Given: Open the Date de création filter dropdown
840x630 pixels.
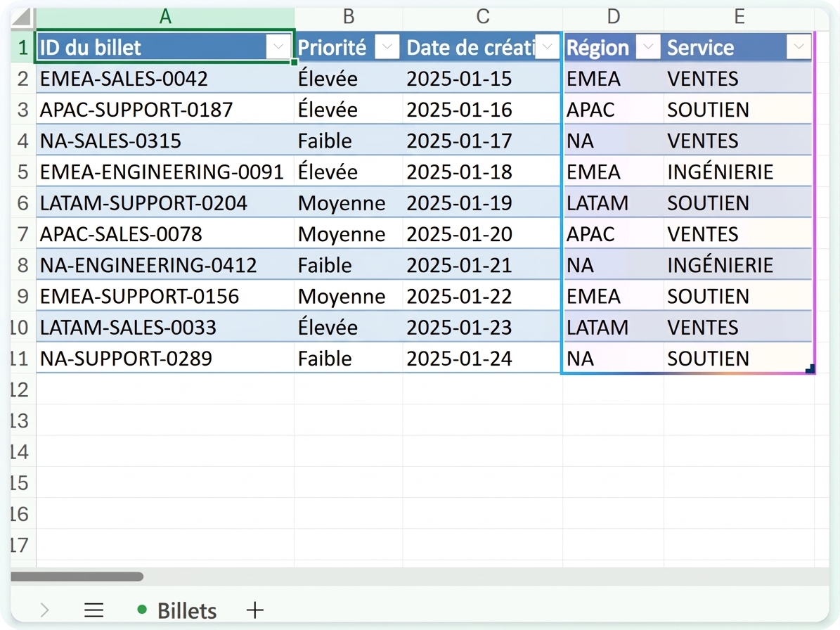Looking at the screenshot, I should pyautogui.click(x=548, y=47).
